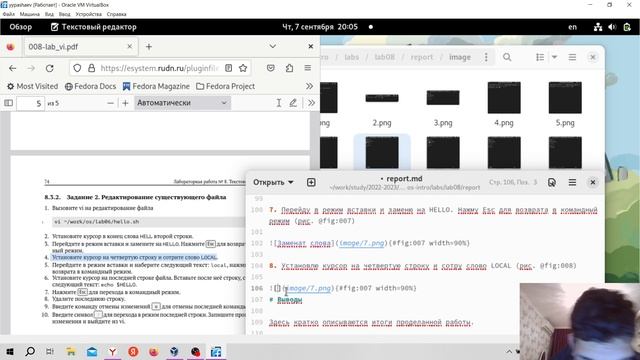The width and height of the screenshot is (640, 360).
Task: Click the image/7.png link on line 102
Action: 362,243
